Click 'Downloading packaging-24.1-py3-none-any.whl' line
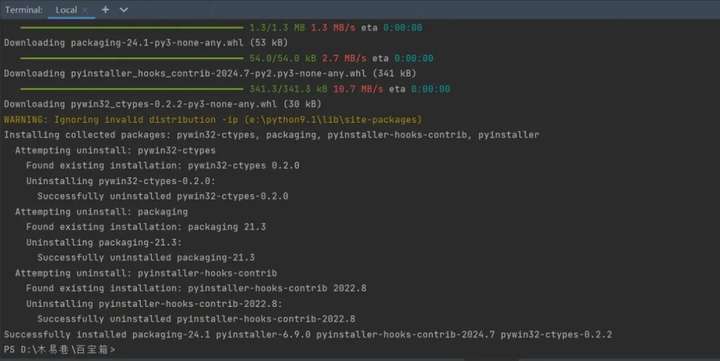The image size is (720, 361). point(146,43)
